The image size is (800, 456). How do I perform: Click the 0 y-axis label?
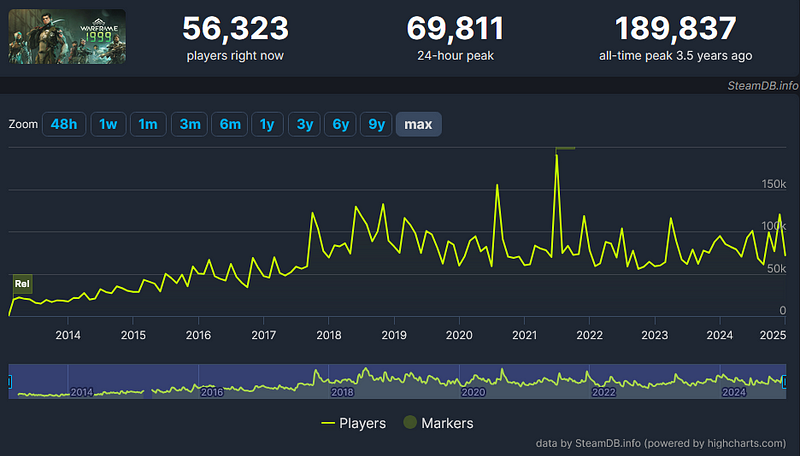click(x=783, y=310)
